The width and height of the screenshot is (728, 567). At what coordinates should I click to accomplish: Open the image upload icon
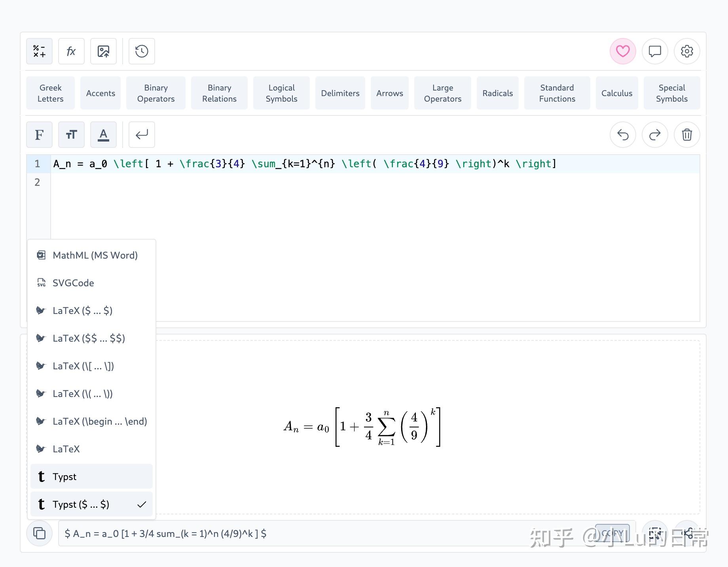pyautogui.click(x=103, y=51)
